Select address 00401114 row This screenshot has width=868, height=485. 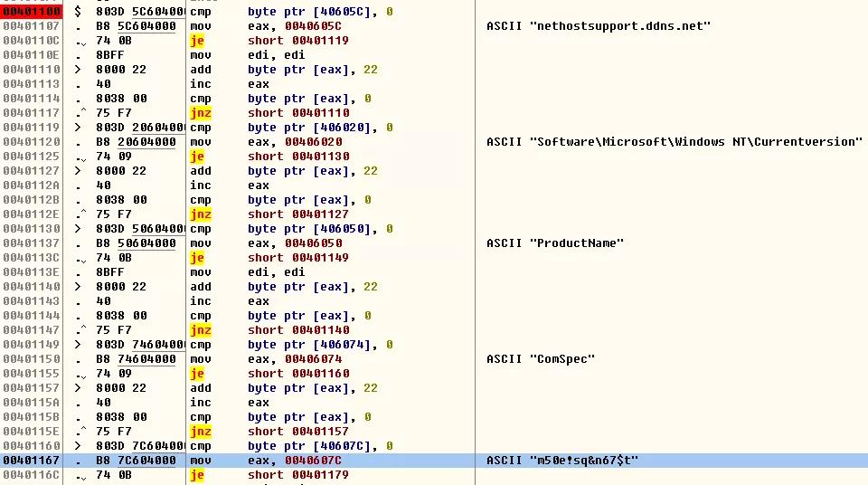tap(32, 98)
